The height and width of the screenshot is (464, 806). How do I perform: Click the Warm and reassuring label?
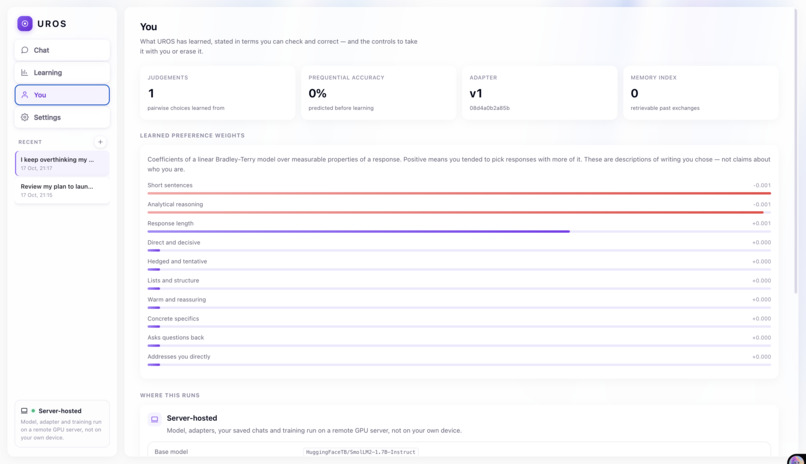coord(177,300)
